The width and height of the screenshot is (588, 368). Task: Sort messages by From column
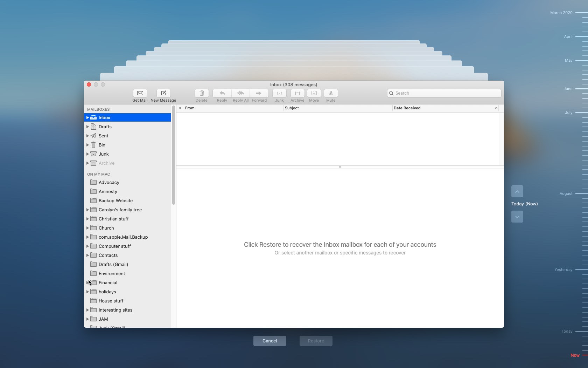(233, 108)
